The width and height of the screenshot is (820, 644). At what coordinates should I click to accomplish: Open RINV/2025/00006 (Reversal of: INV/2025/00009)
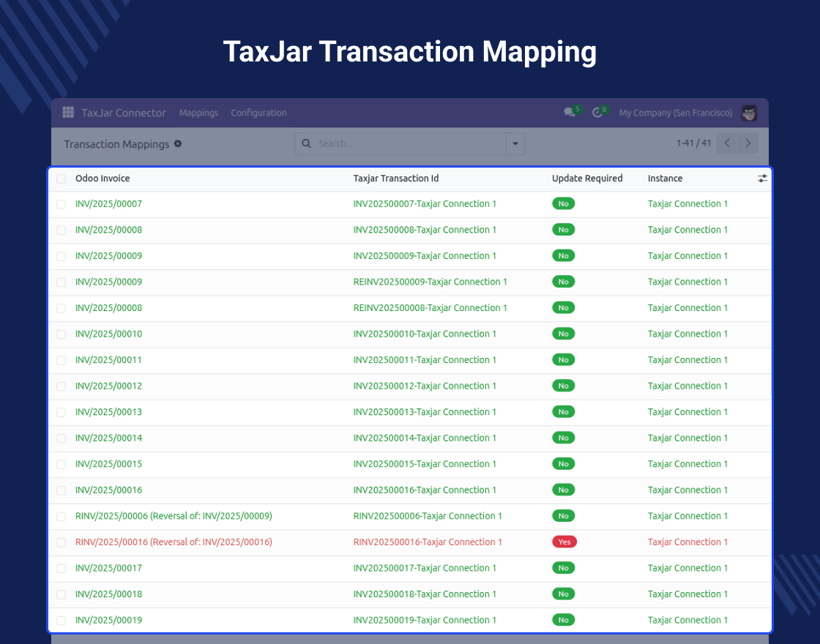(x=174, y=516)
